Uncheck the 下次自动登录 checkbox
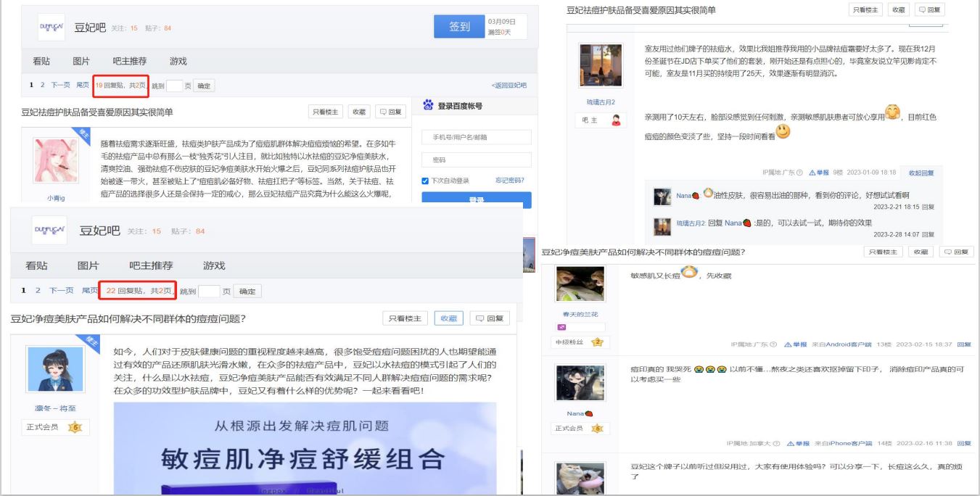980x496 pixels. [426, 181]
